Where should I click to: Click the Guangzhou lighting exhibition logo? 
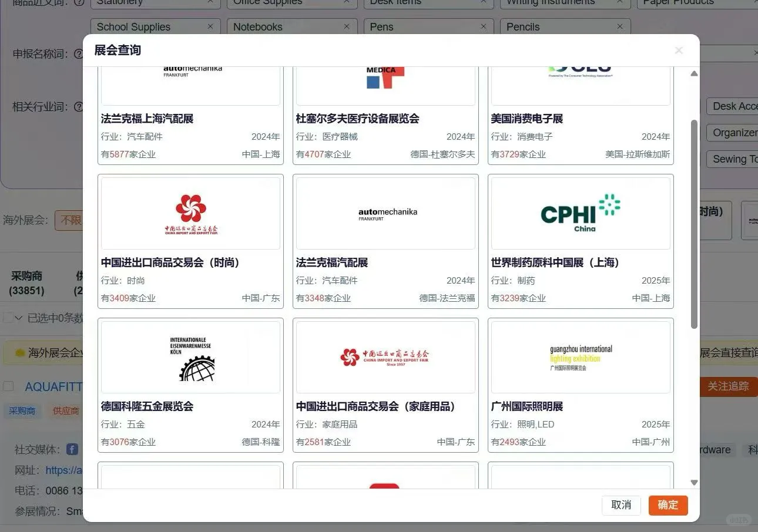[581, 356]
